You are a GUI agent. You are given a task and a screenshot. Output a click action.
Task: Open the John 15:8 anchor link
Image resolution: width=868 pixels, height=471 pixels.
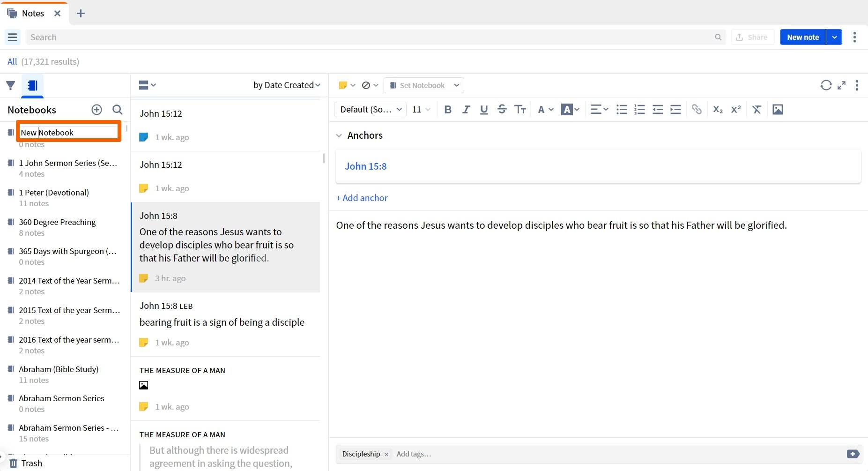(x=366, y=166)
